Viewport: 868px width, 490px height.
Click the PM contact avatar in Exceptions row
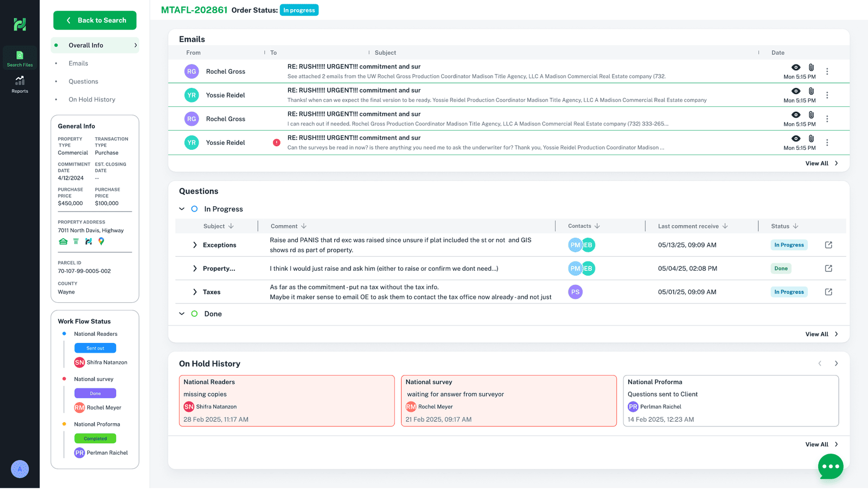coord(575,245)
